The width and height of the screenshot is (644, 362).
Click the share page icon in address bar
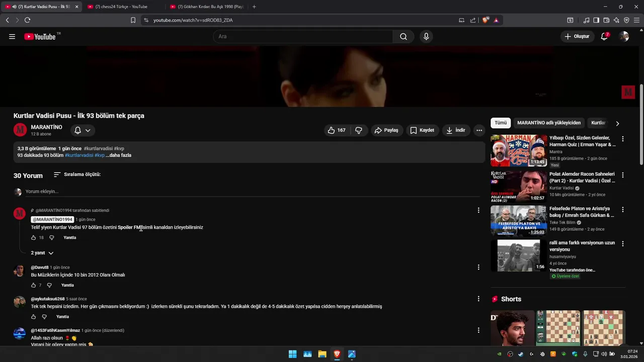tap(473, 20)
